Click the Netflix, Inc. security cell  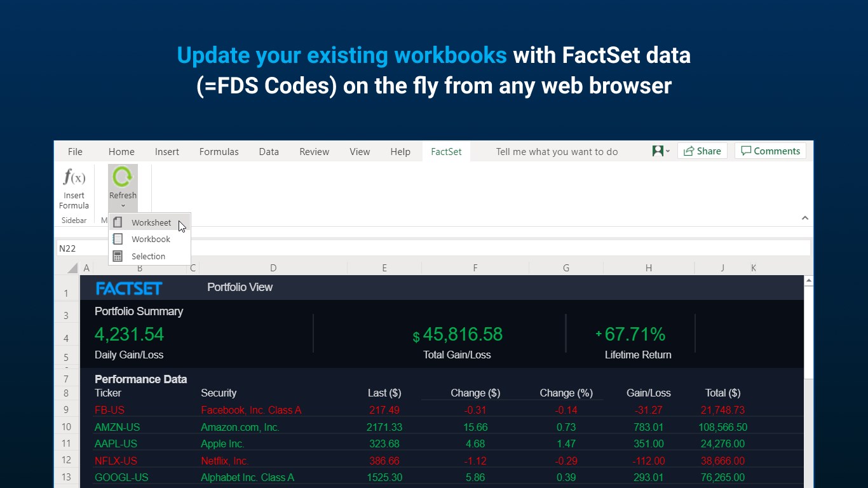pyautogui.click(x=224, y=461)
